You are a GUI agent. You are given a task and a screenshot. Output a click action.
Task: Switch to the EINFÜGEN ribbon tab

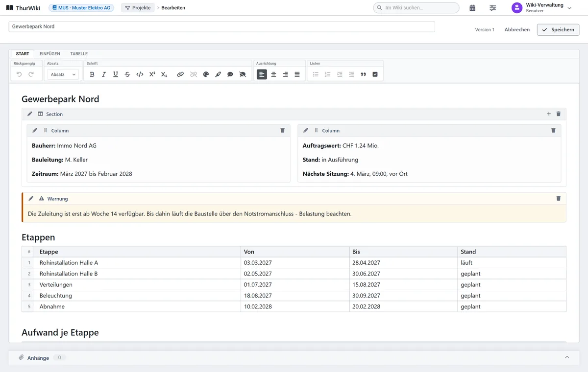50,54
